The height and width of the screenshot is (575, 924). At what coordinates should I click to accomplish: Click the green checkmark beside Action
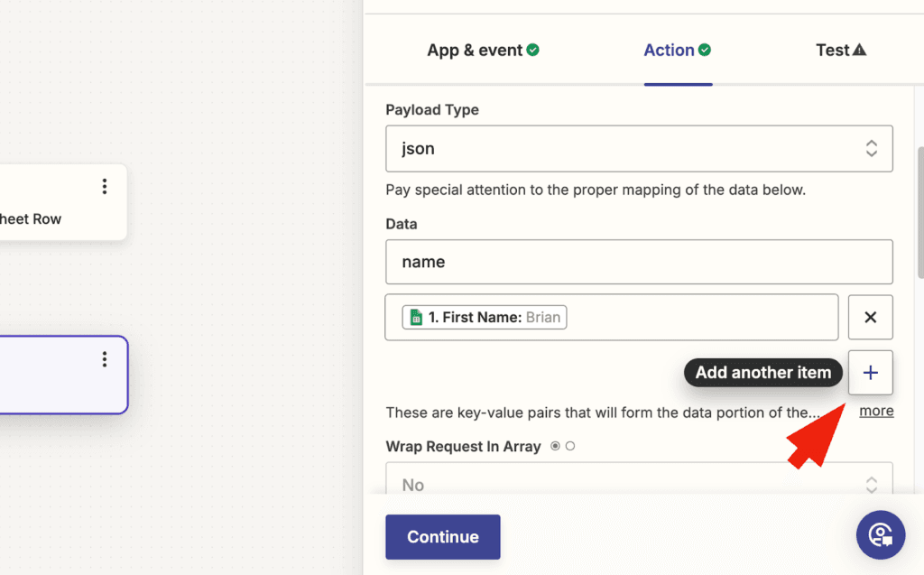pyautogui.click(x=705, y=50)
